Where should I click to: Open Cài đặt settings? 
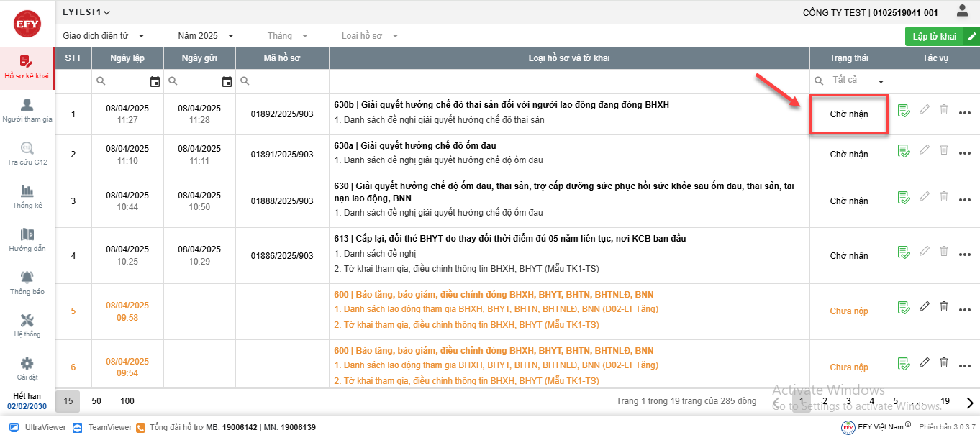(27, 369)
